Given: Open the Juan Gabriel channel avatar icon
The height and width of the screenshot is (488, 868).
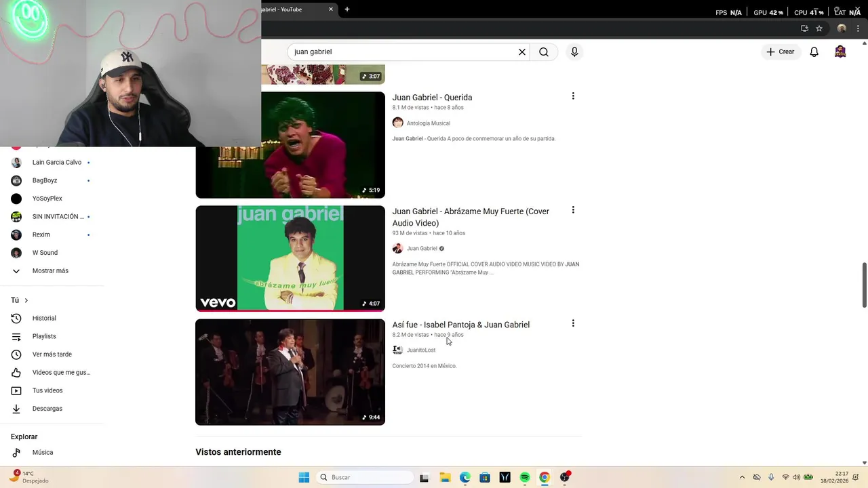Looking at the screenshot, I should 398,248.
